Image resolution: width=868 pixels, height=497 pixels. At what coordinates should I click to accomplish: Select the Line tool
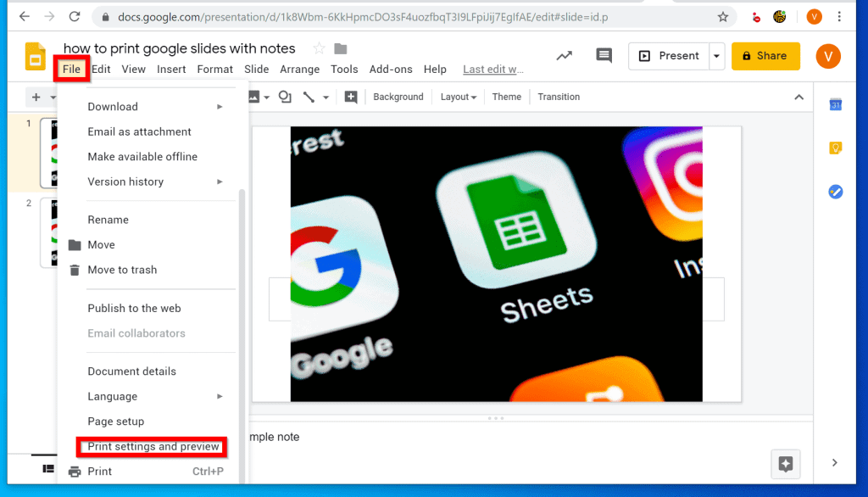pyautogui.click(x=307, y=97)
